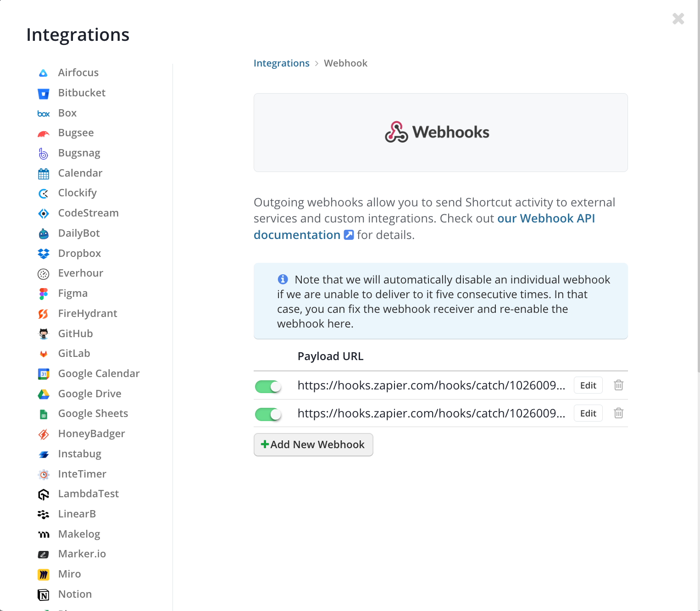Open Marker.io integration
700x611 pixels.
click(x=82, y=554)
